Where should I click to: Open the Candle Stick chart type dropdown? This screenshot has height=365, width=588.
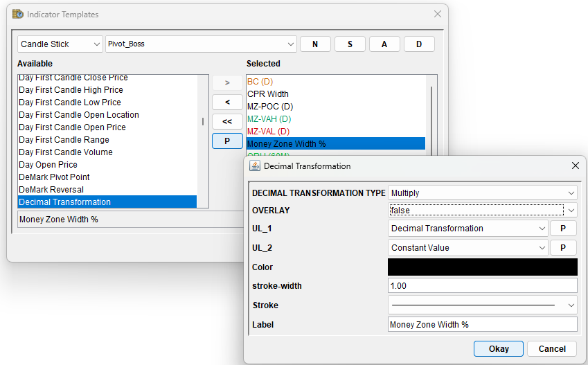point(60,44)
